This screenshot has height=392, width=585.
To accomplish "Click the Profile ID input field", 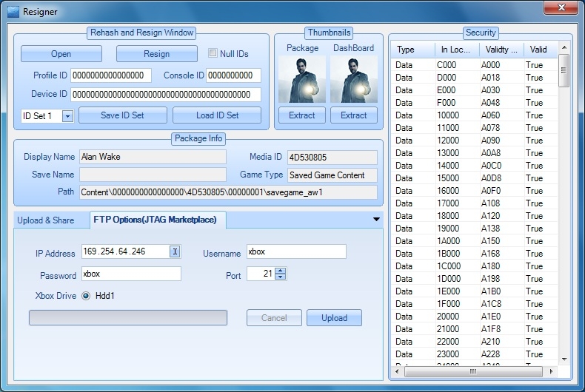I will 111,75.
